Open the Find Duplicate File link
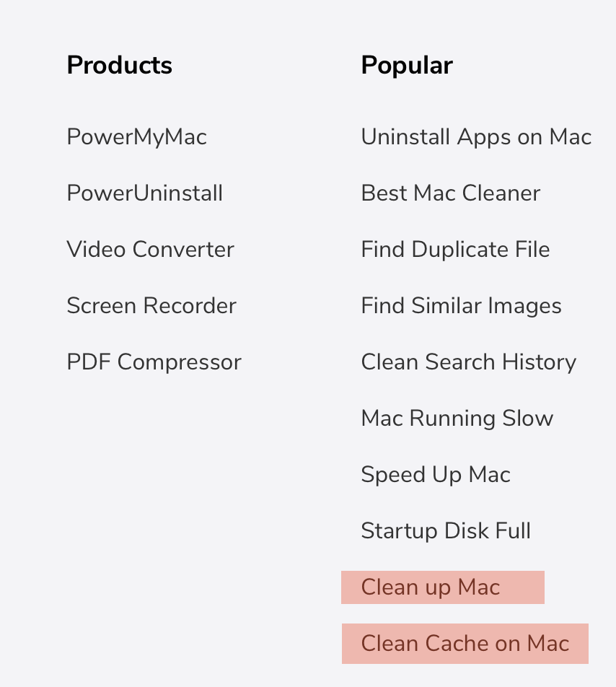 pyautogui.click(x=455, y=250)
